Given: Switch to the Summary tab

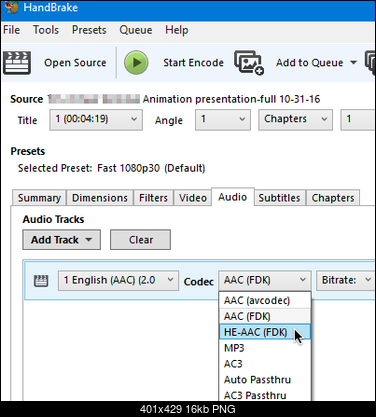Looking at the screenshot, I should pos(39,198).
